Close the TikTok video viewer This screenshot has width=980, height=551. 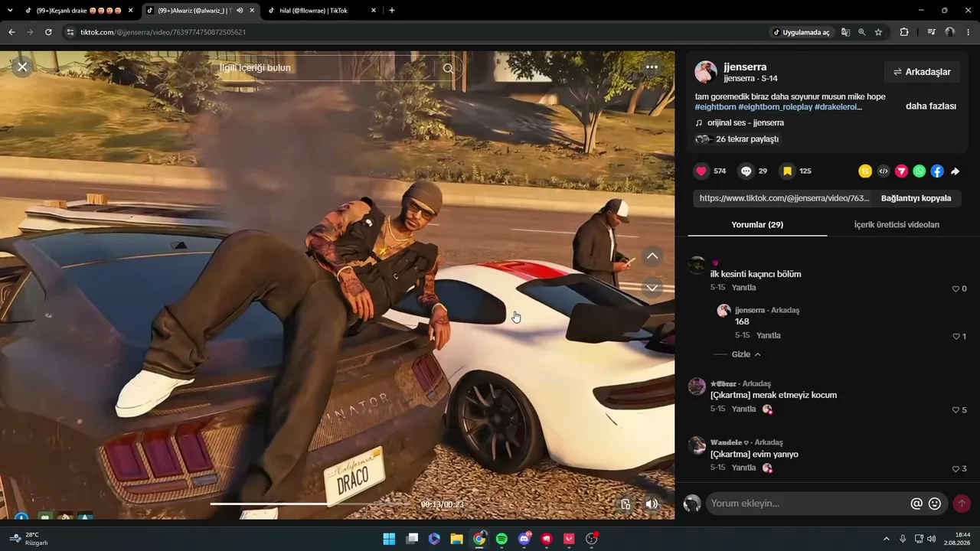pyautogui.click(x=22, y=67)
